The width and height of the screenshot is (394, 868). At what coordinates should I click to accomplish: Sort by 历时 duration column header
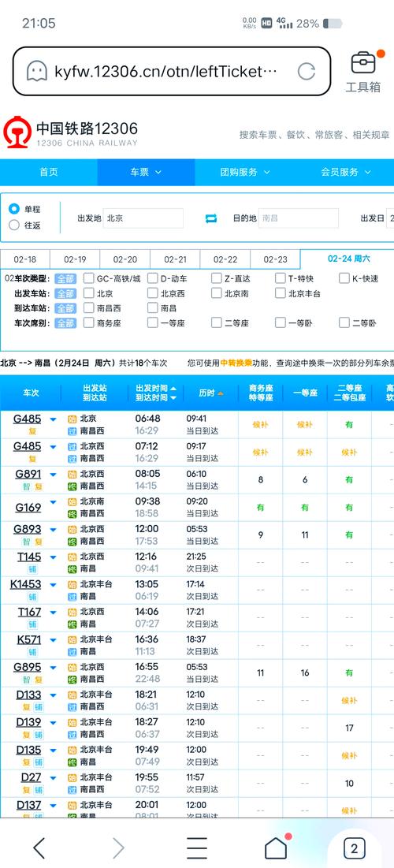(x=211, y=393)
